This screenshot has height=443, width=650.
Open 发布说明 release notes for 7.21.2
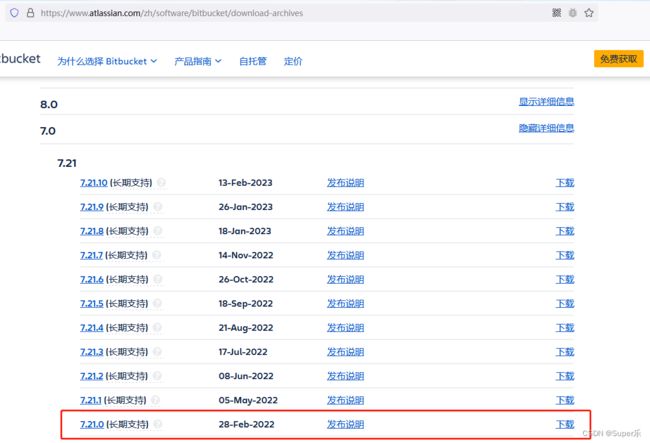(x=345, y=376)
